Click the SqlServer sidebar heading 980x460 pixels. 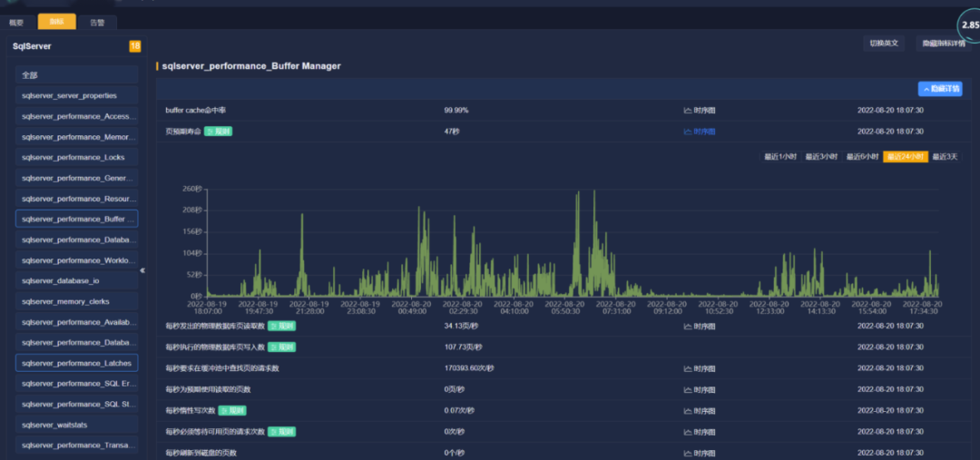(32, 46)
